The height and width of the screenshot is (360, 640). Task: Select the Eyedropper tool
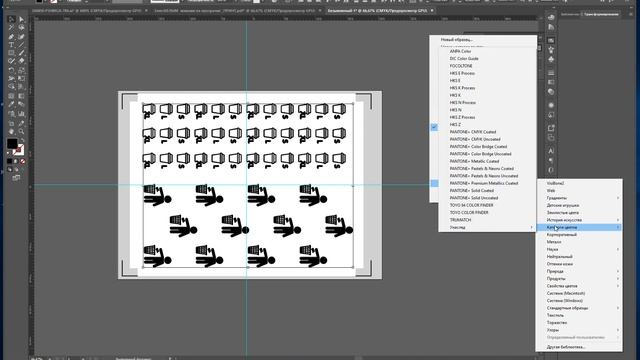(x=11, y=104)
